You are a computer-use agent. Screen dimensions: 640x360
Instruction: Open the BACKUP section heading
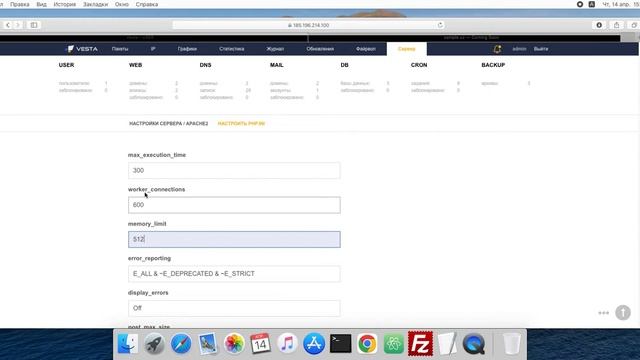pyautogui.click(x=493, y=65)
